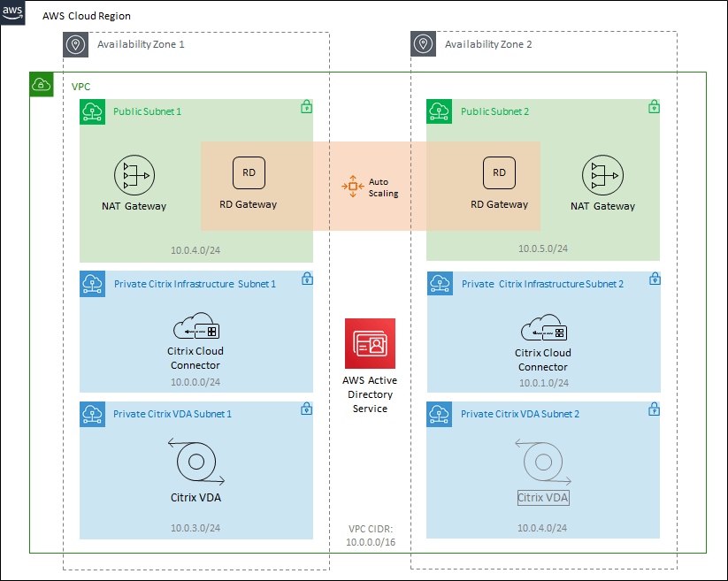
Task: Click the Private Citrix VDA Subnet 2 icon
Action: [440, 413]
